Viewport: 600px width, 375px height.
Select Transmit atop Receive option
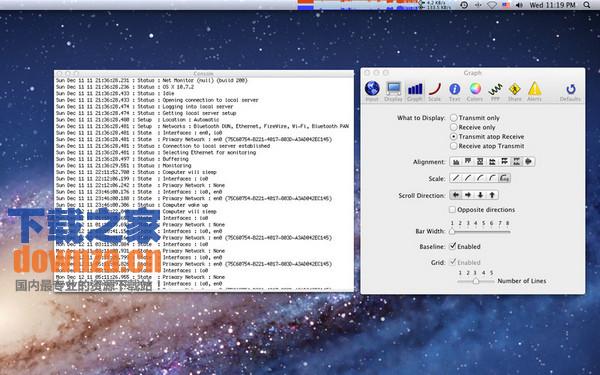[x=453, y=137]
